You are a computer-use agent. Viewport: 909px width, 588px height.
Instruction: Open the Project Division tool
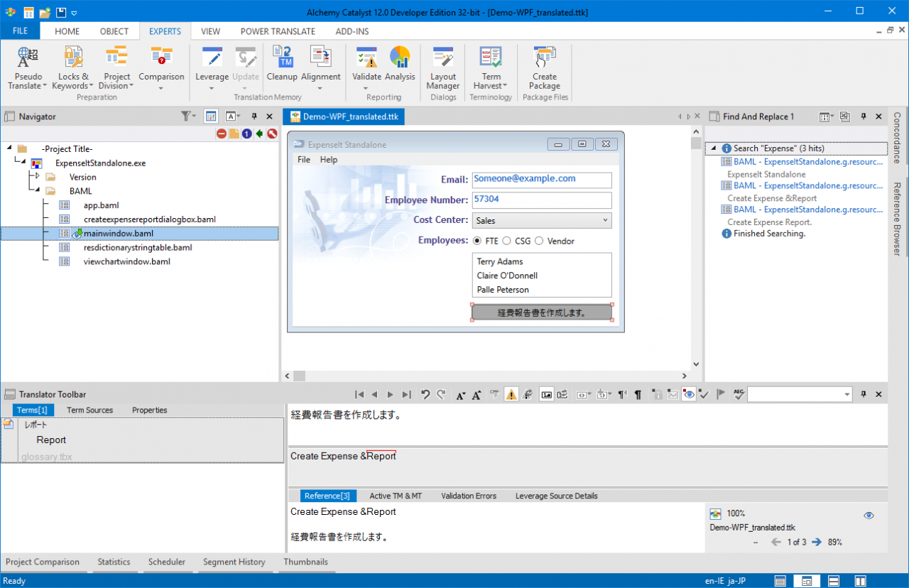point(116,58)
